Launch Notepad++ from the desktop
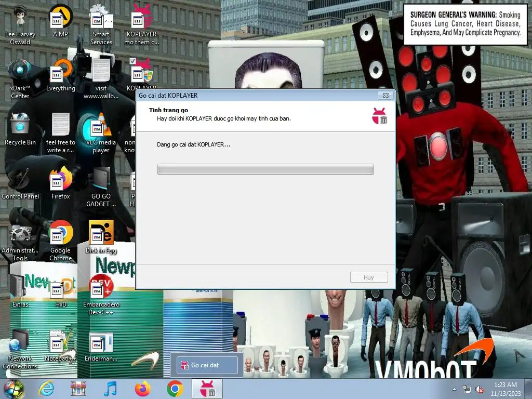The height and width of the screenshot is (399, 532). [60, 345]
